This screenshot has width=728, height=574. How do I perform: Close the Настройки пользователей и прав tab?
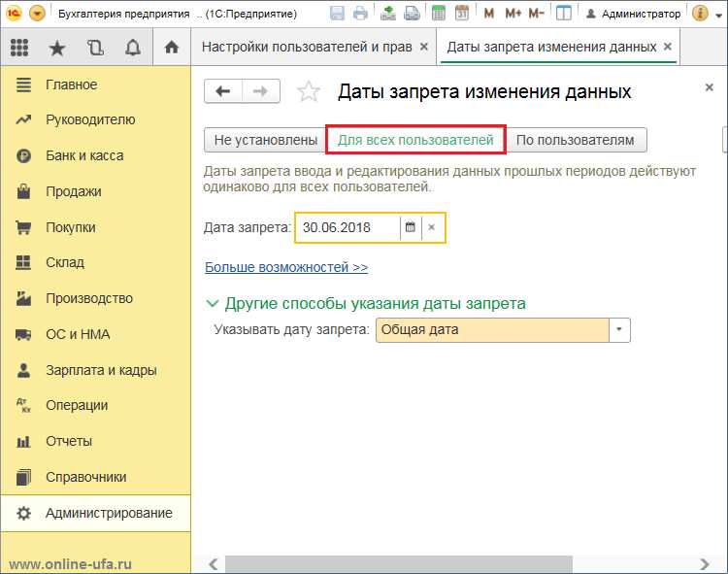[424, 47]
